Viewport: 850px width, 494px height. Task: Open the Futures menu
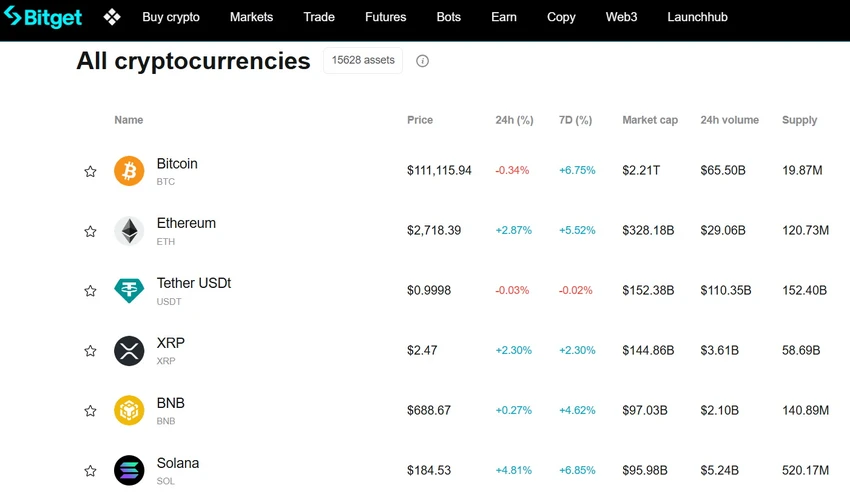click(385, 17)
